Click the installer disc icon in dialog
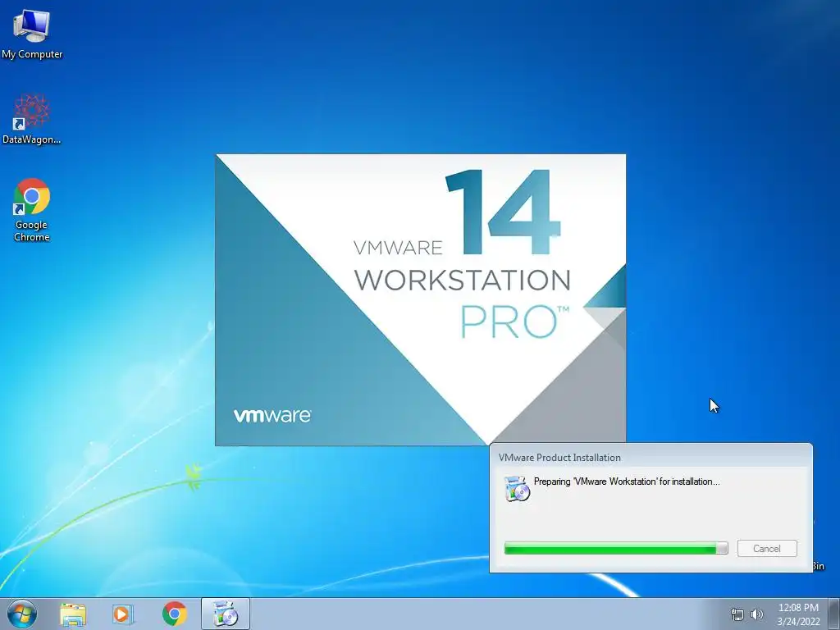This screenshot has width=840, height=630. 517,488
